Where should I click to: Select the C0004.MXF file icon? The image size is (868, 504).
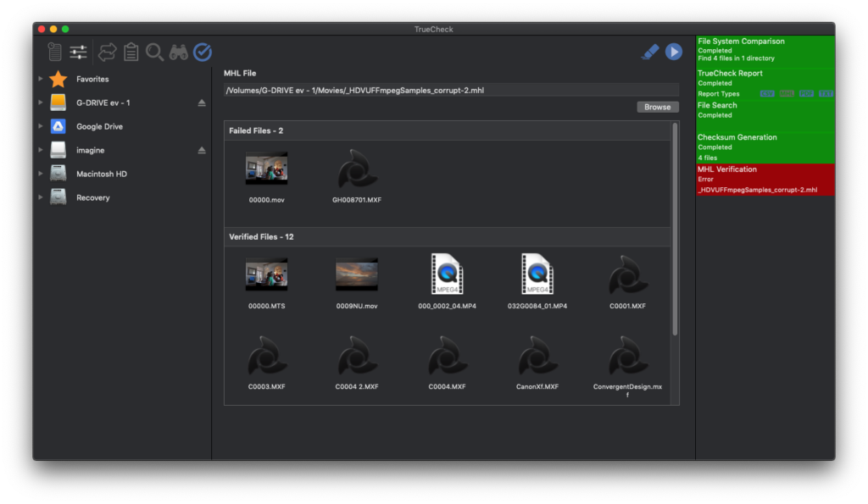pos(448,355)
